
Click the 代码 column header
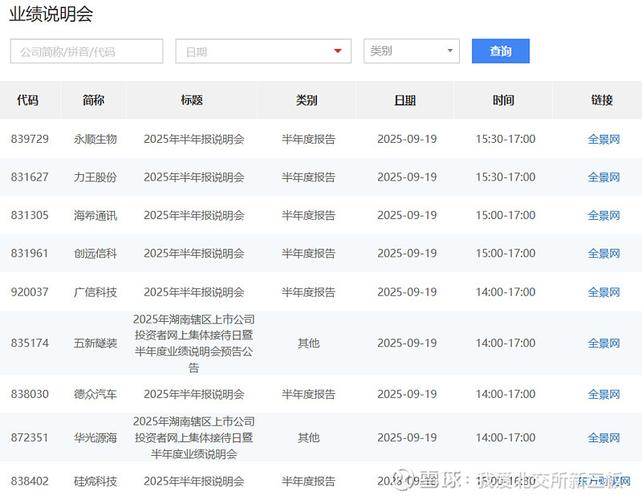click(x=28, y=101)
